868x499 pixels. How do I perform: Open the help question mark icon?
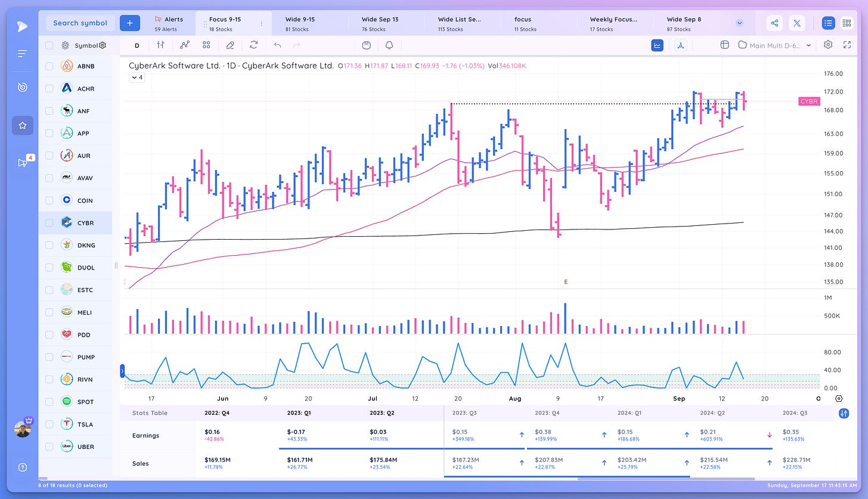click(23, 467)
